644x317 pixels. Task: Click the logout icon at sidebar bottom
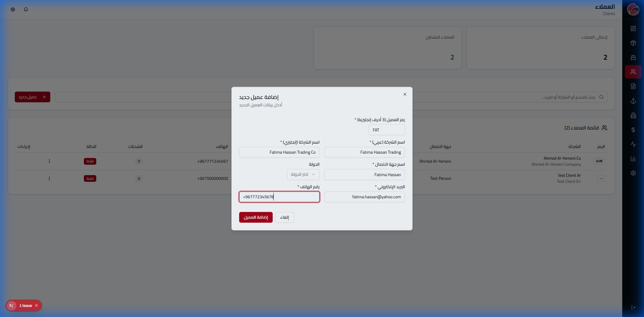tap(633, 307)
